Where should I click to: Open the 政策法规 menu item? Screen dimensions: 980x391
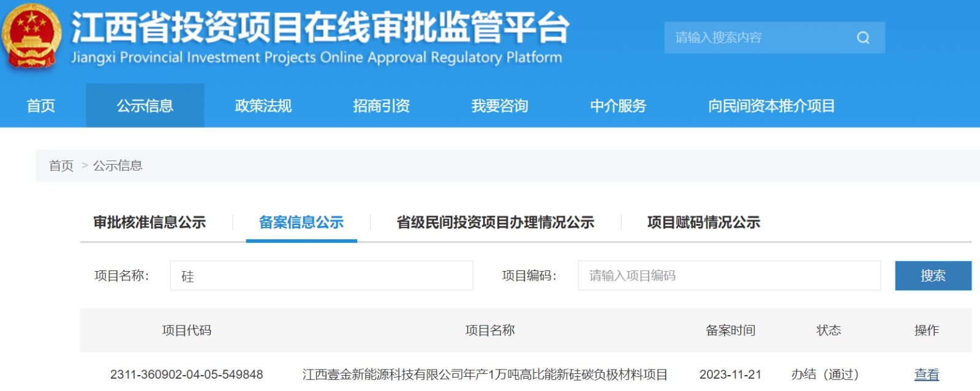coord(263,106)
